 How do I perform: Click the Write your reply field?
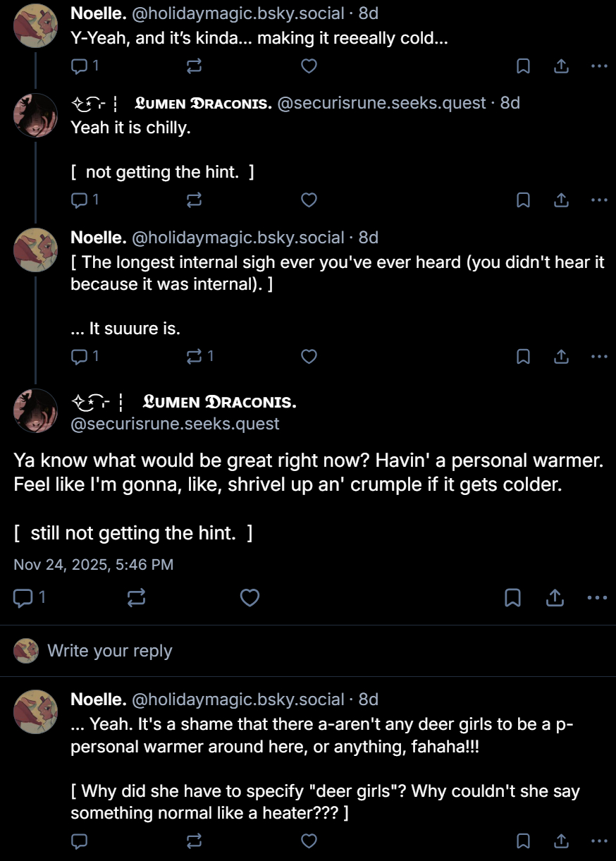pos(109,651)
